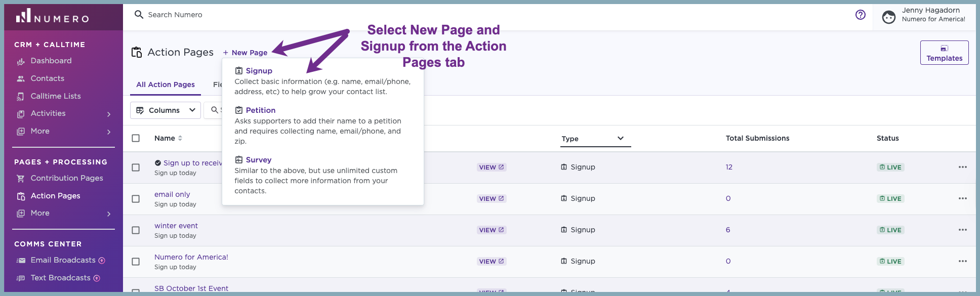Check the Sign up to receive row checkbox
This screenshot has height=296, width=980.
pos(136,167)
